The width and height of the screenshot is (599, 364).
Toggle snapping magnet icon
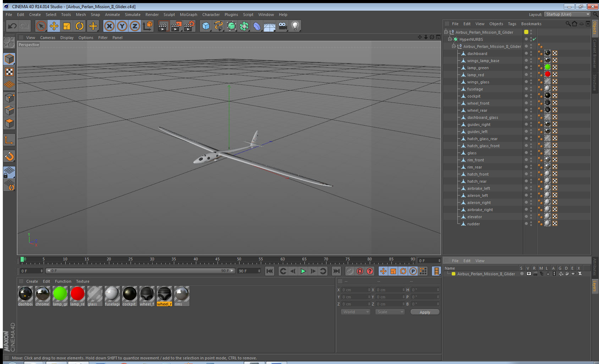(9, 156)
